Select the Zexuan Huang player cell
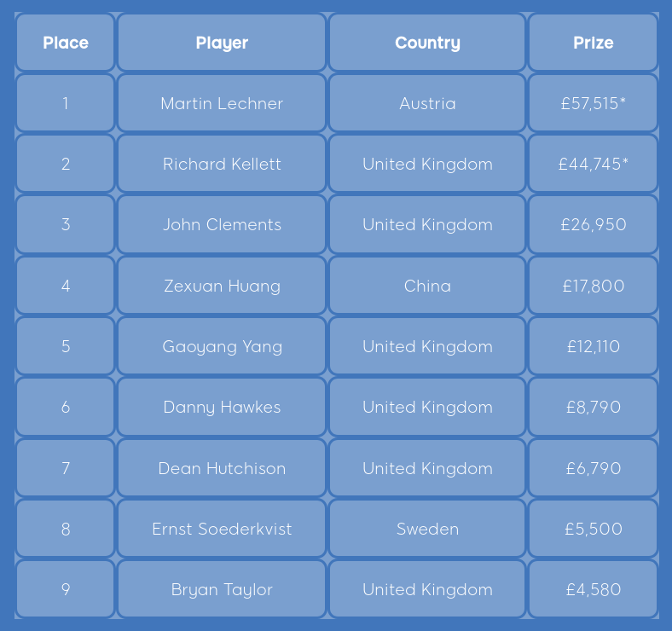672x631 pixels. 222,286
